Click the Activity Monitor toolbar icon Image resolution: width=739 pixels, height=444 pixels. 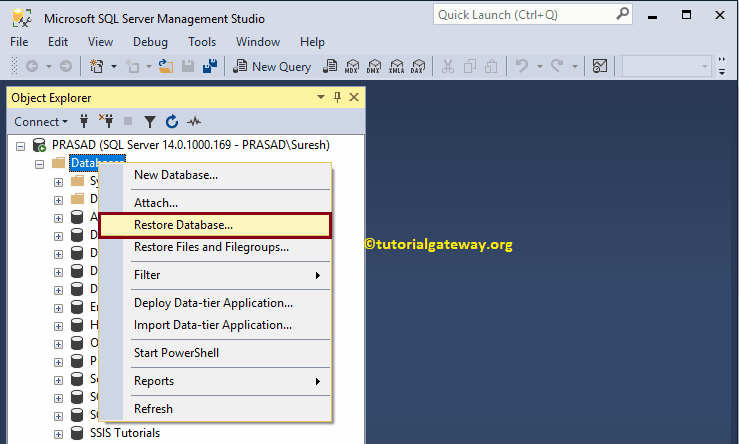(x=599, y=66)
